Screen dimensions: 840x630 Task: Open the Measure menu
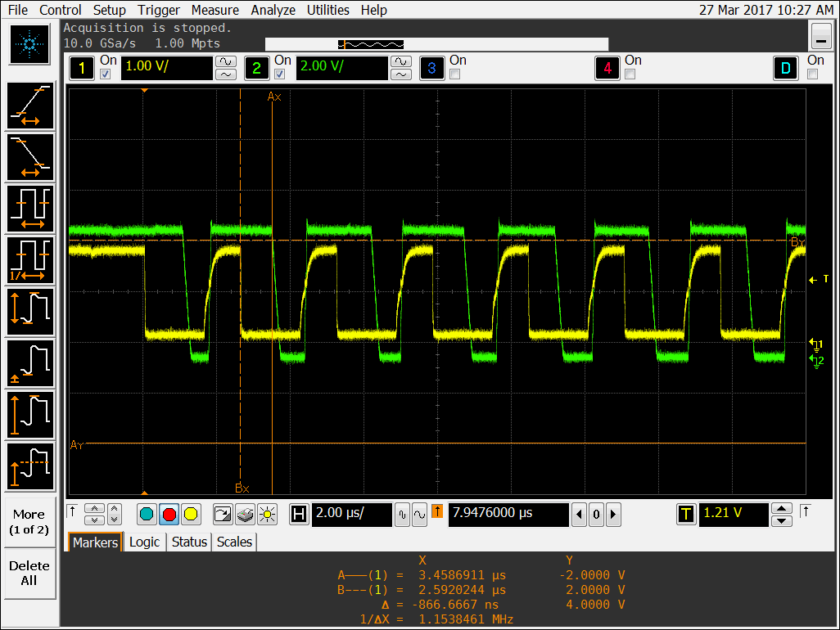pos(215,10)
